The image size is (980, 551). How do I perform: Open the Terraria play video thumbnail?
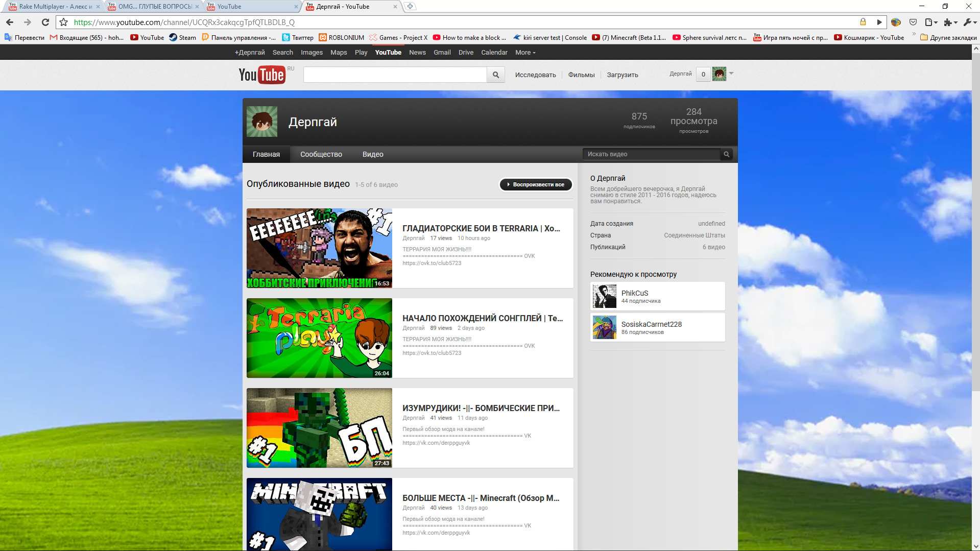(x=319, y=338)
